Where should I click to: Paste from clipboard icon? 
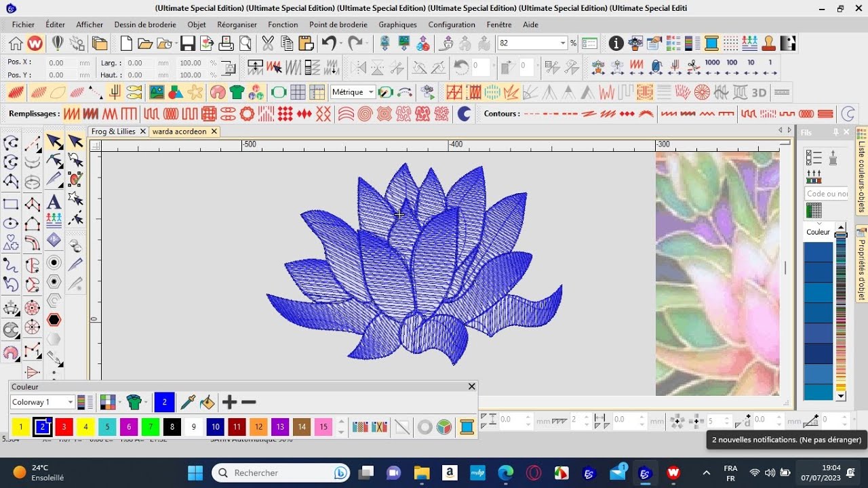tap(306, 44)
